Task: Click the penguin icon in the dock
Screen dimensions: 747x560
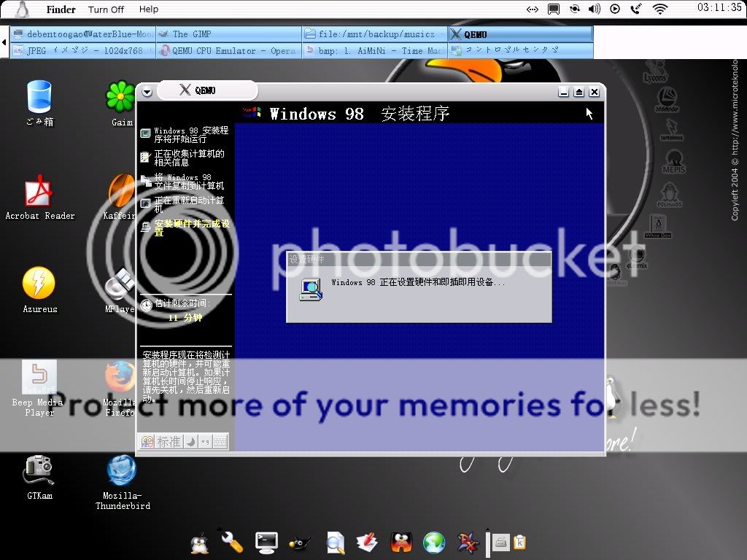Action: click(199, 542)
